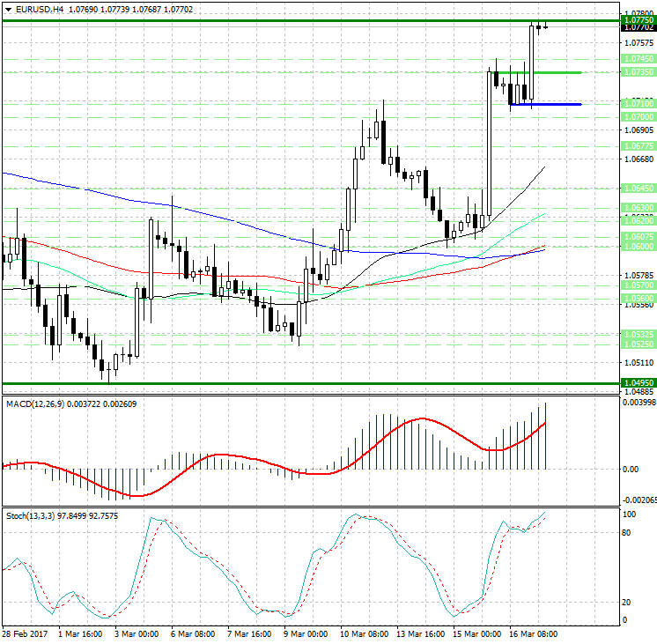This screenshot has width=657, height=644.
Task: Select the EURUSD,H4 chart title text
Action: (x=40, y=9)
